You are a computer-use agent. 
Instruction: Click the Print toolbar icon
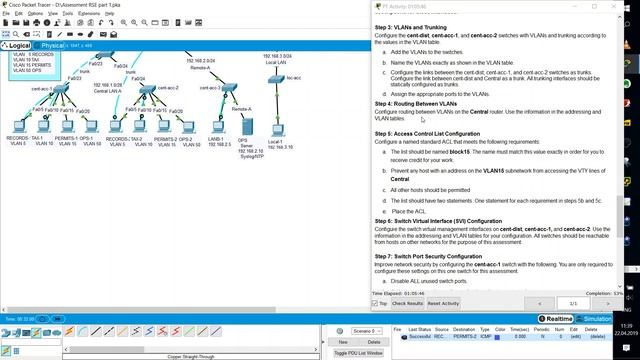37,23
